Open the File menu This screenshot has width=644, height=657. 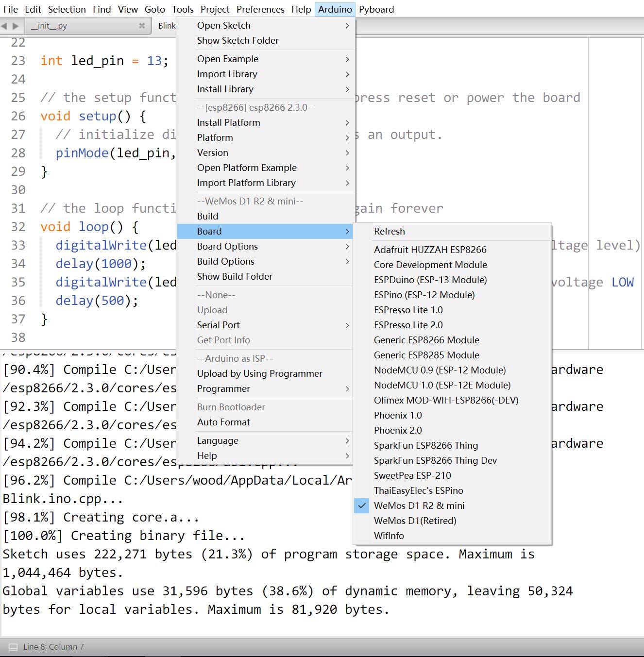pyautogui.click(x=11, y=9)
